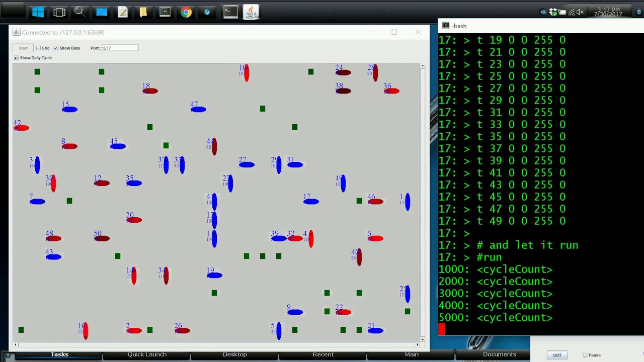The height and width of the screenshot is (362, 644).
Task: Open the task view icon in top bar
Action: [x=59, y=12]
